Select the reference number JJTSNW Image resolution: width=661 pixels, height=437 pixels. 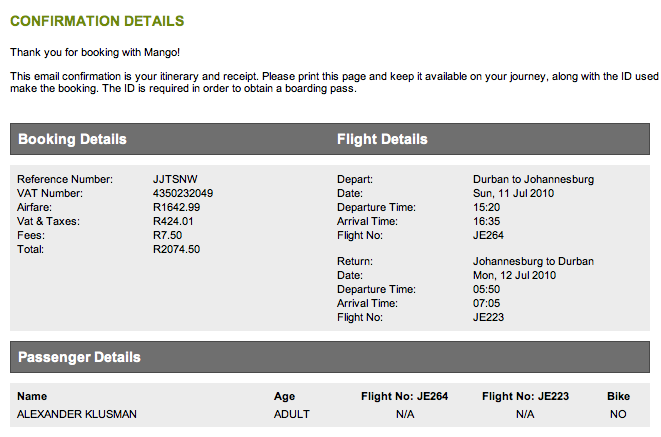(x=175, y=179)
